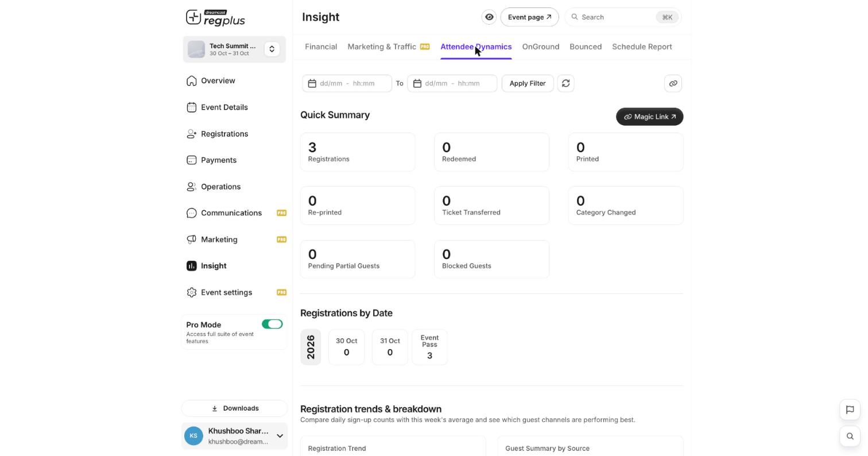Screen dimensions: 868x456
Task: Select the Event Pass card
Action: pos(429,347)
